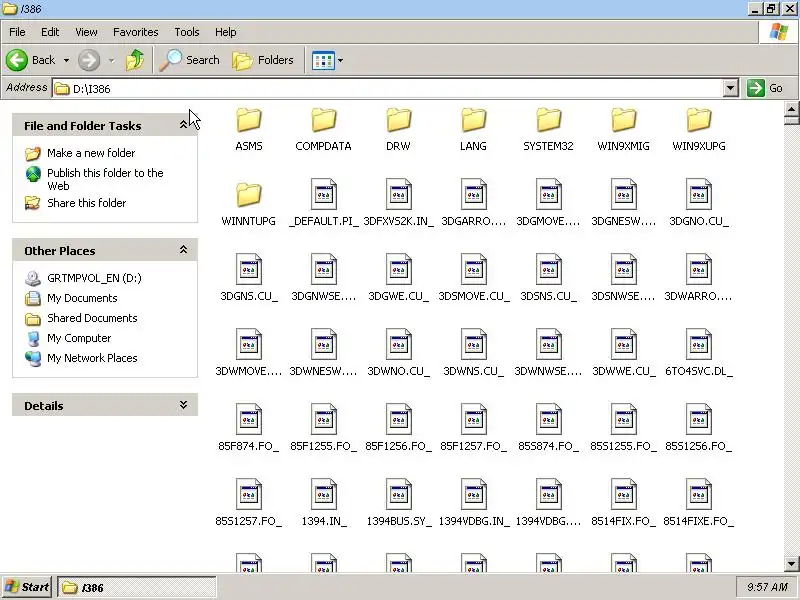Select the 85F1255.FO_ file icon
The width and height of the screenshot is (800, 600).
[x=323, y=419]
